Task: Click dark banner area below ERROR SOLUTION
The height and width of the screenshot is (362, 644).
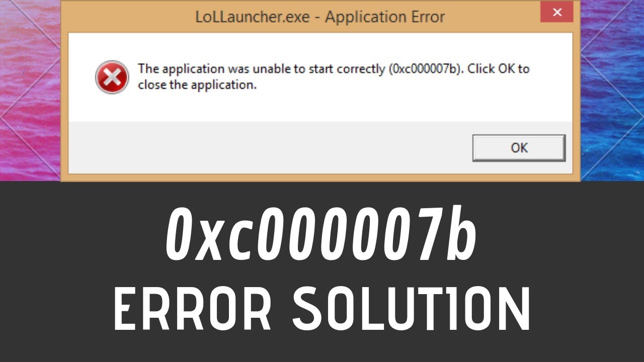Action: (322, 348)
